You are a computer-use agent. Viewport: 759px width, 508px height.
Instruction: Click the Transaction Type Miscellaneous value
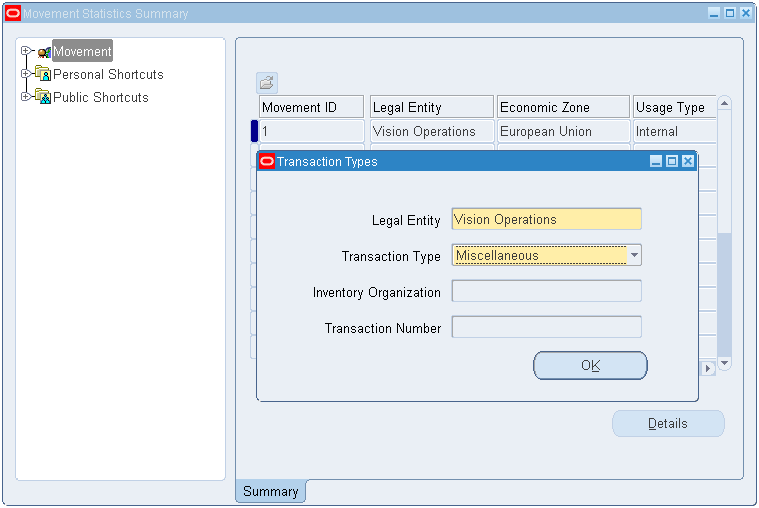(540, 255)
